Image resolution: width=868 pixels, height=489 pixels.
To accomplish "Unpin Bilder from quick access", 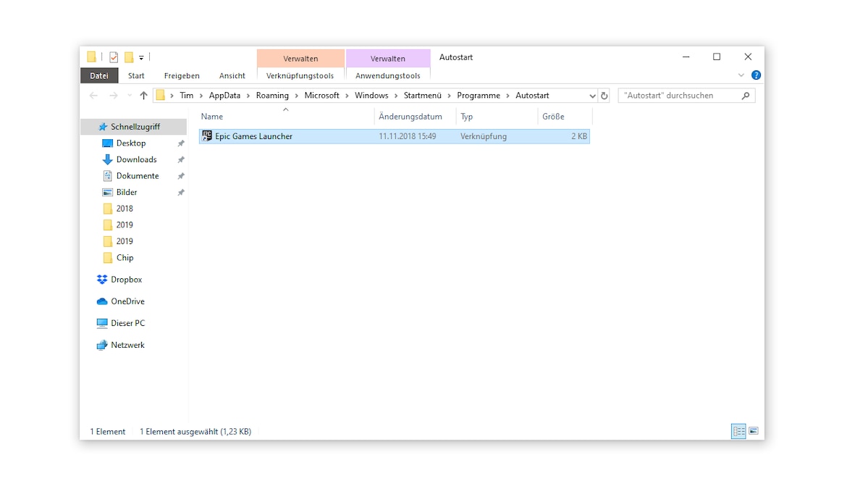I will pyautogui.click(x=180, y=192).
